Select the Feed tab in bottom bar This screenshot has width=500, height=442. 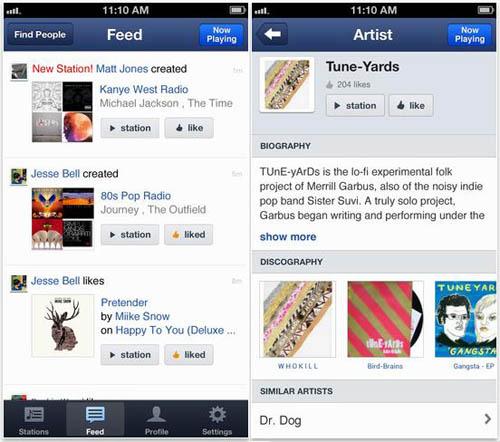tap(95, 420)
